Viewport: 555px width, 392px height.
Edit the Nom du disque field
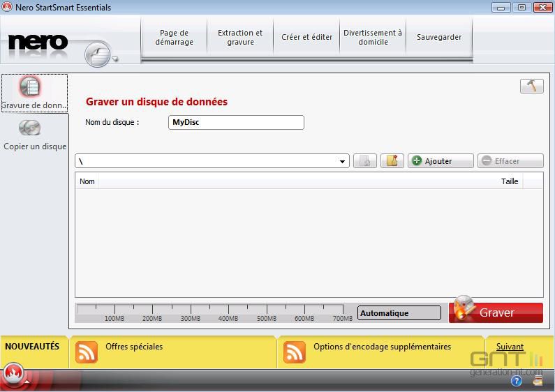(x=236, y=122)
